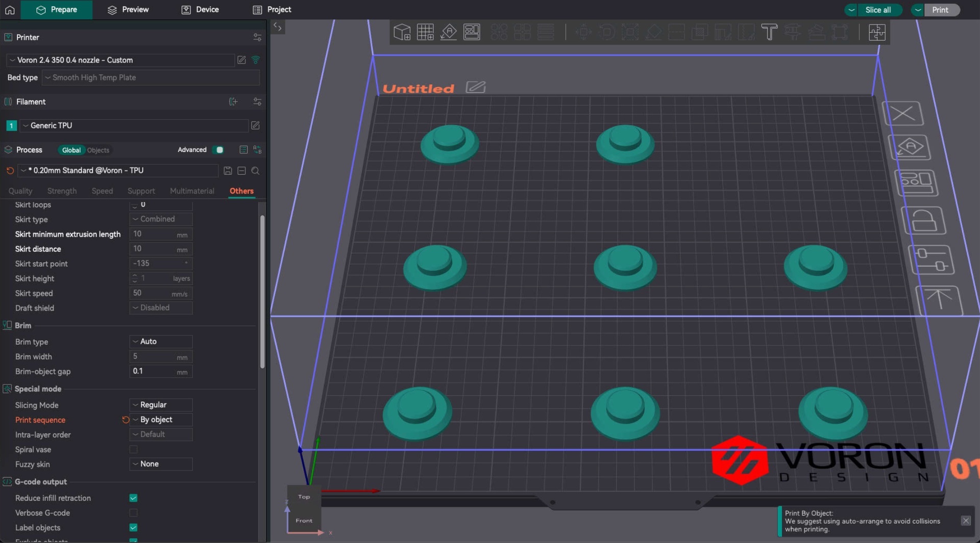
Task: Switch to the Preview tab
Action: (128, 10)
